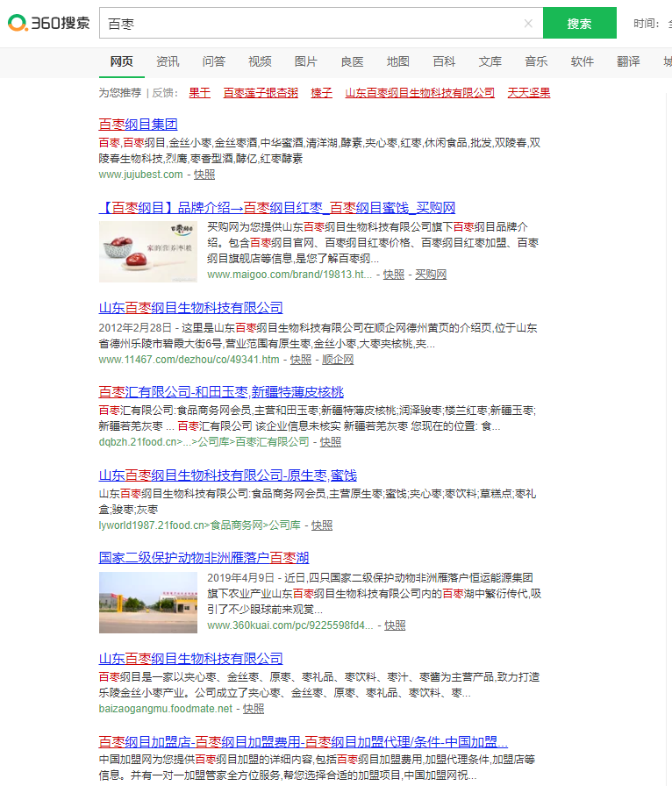672x786 pixels.
Task: Click the 反馈 link
Action: point(165,93)
